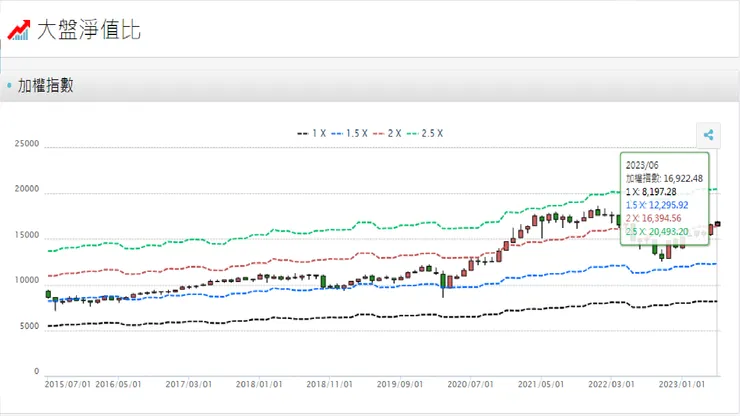Viewport: 740px width, 416px height.
Task: Toggle the 1.5 X legend series
Action: click(350, 133)
